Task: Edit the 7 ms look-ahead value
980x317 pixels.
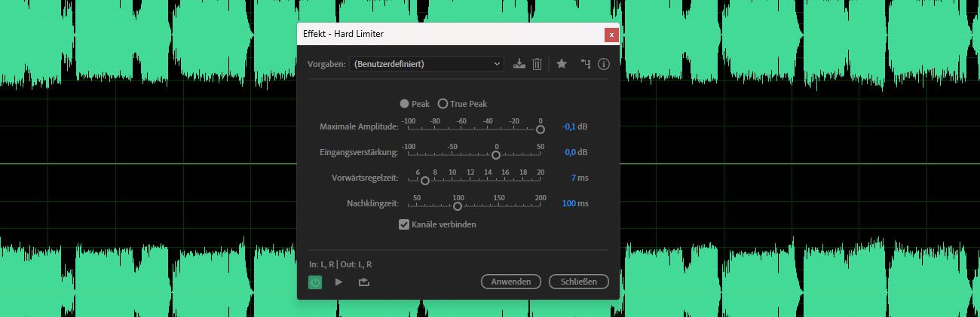Action: (x=574, y=178)
